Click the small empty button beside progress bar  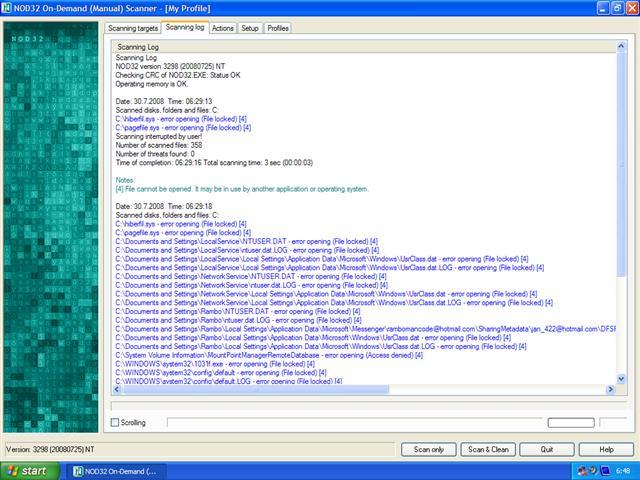tap(571, 422)
